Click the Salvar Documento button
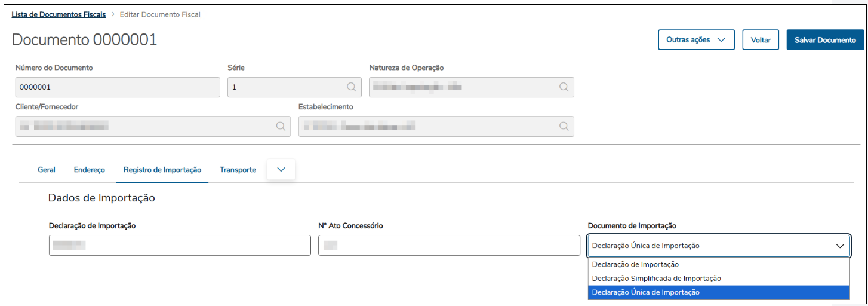 click(825, 40)
